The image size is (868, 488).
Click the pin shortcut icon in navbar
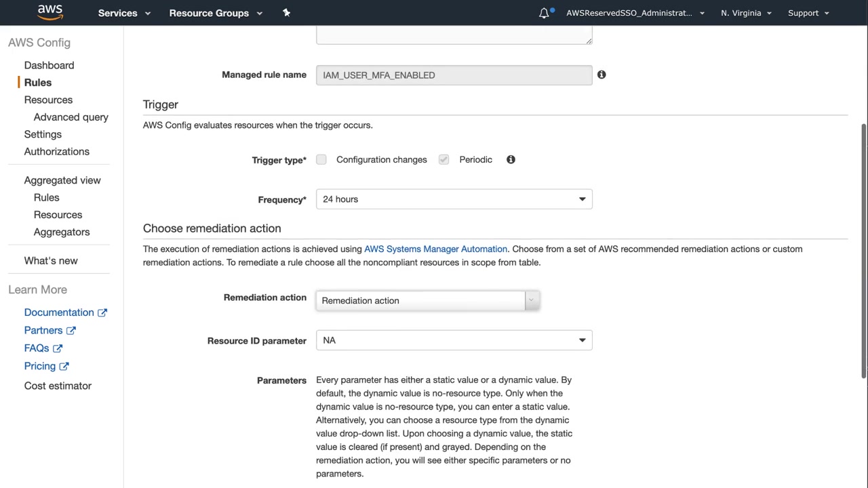pyautogui.click(x=286, y=13)
